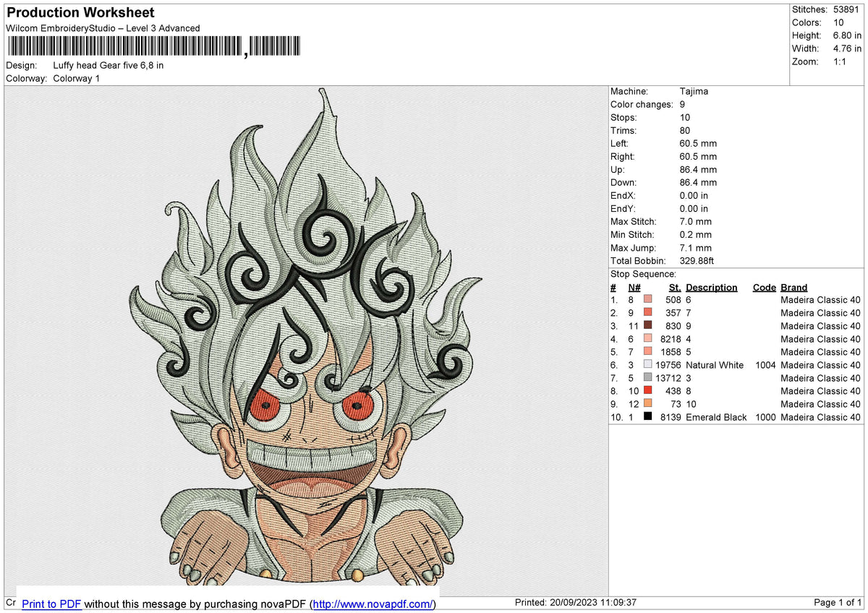Click the Zoom value 1:1
The height and width of the screenshot is (613, 868).
pos(840,61)
